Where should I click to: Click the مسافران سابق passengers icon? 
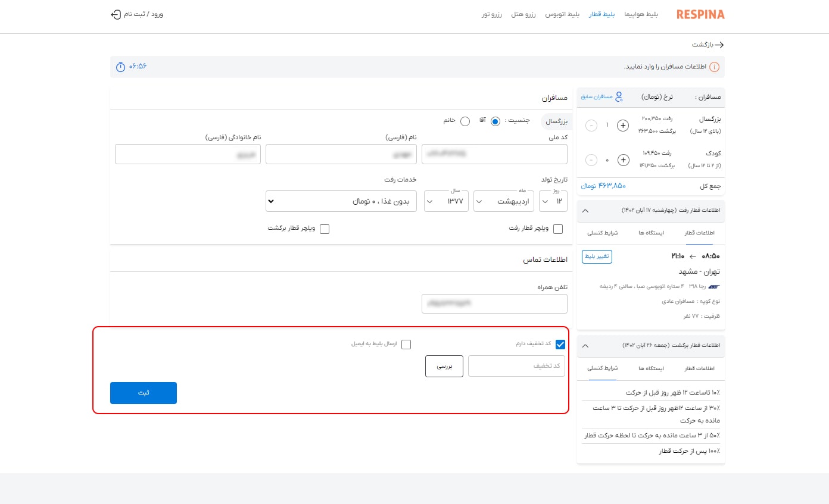(619, 96)
